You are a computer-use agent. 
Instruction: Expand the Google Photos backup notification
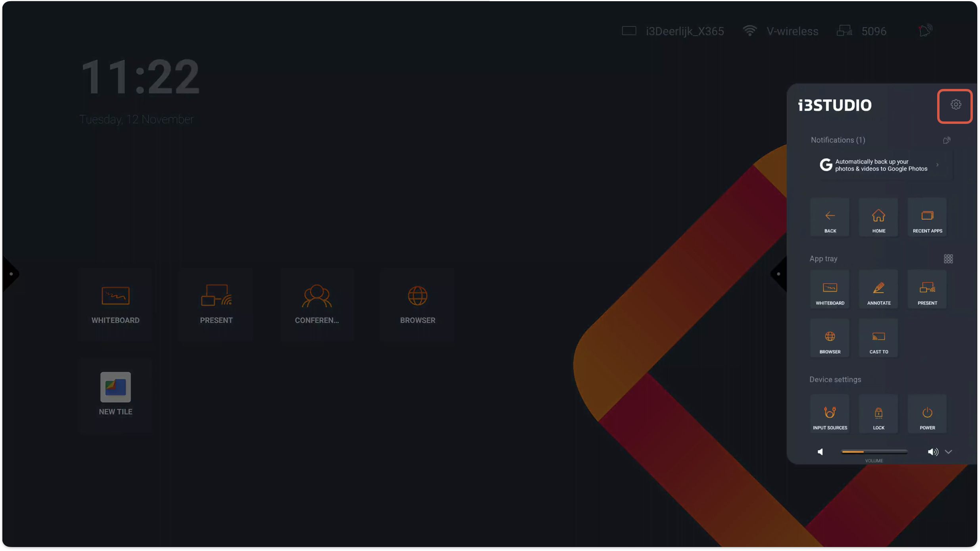[x=937, y=165]
